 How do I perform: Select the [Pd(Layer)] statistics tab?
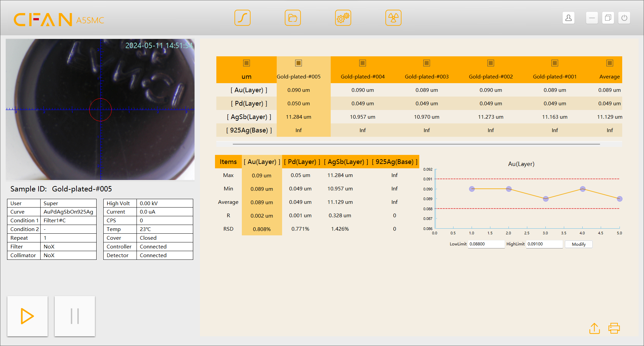[302, 162]
